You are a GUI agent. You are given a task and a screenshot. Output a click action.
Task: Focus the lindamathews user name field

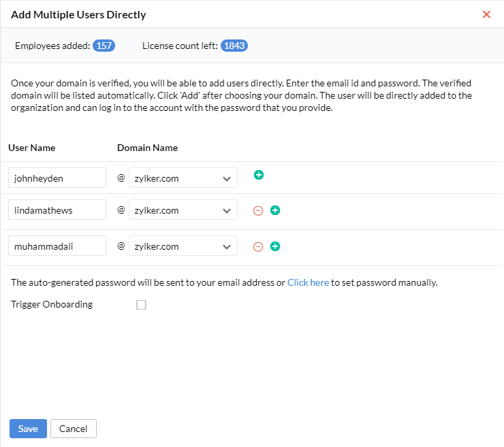tap(57, 210)
